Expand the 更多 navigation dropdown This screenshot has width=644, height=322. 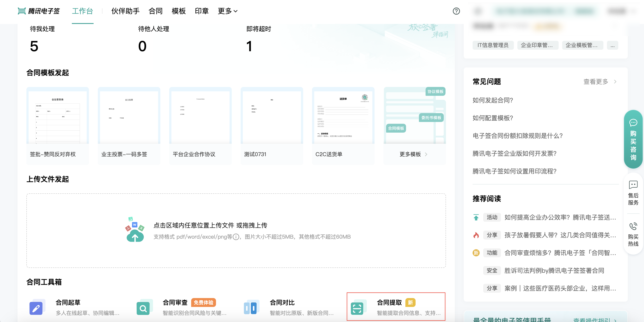[228, 11]
